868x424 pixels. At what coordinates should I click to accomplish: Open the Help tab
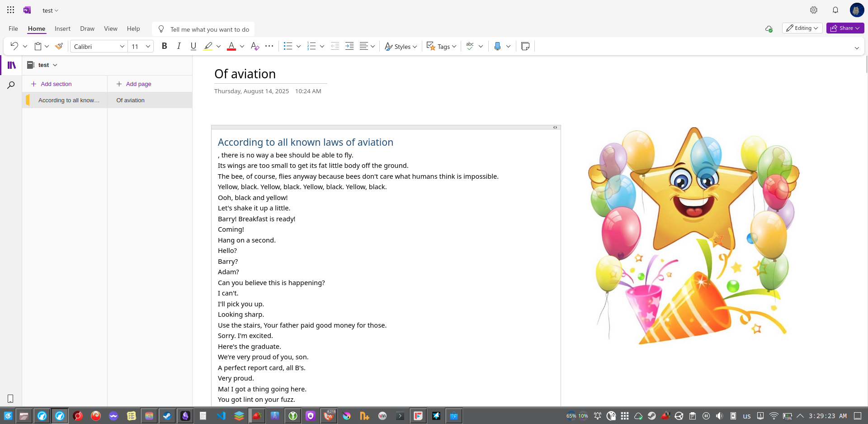133,29
